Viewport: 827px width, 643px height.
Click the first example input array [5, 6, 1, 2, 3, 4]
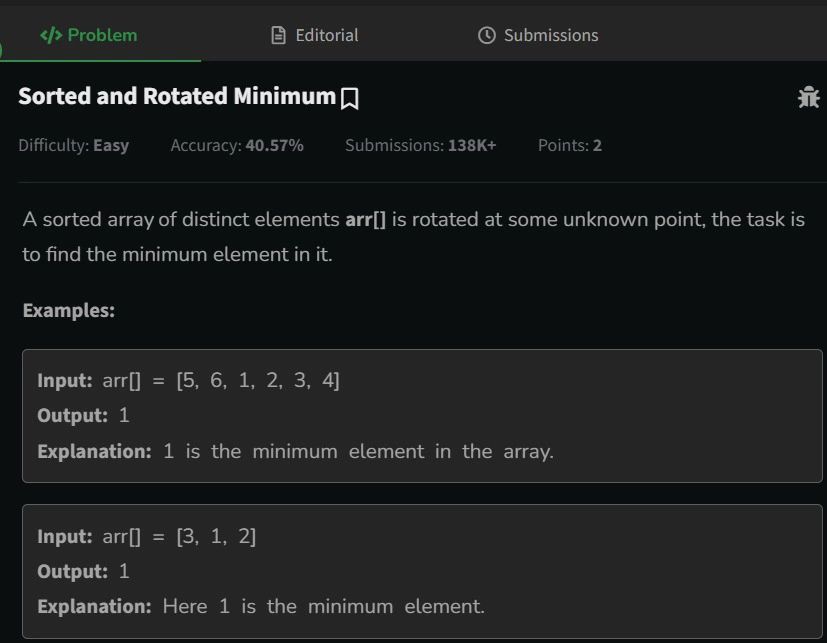point(258,380)
